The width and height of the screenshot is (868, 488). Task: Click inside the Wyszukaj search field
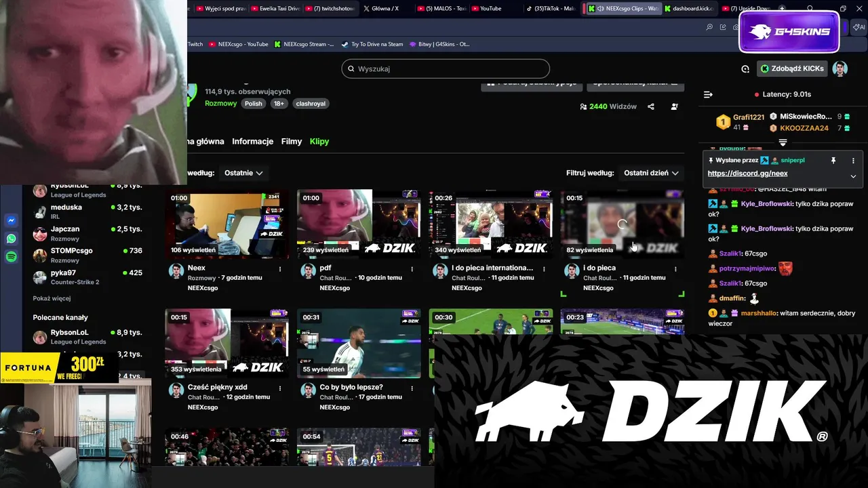446,69
